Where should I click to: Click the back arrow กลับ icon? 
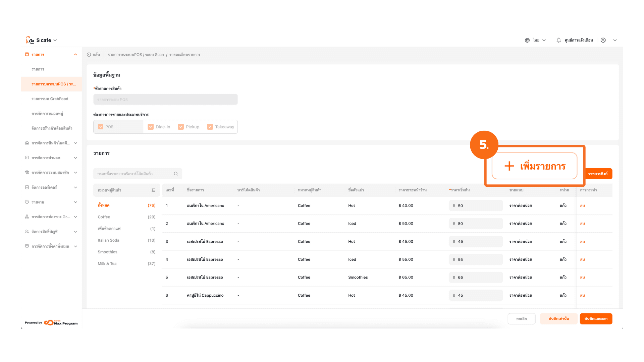coord(89,55)
